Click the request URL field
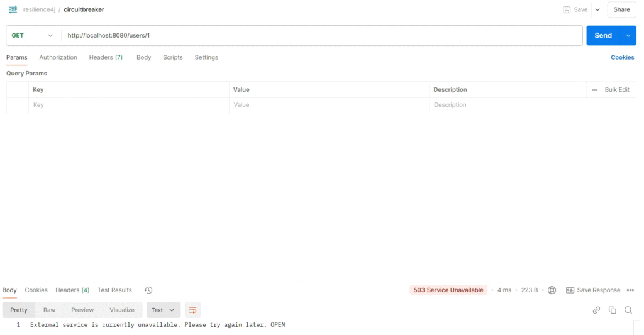The width and height of the screenshot is (644, 335). 322,36
